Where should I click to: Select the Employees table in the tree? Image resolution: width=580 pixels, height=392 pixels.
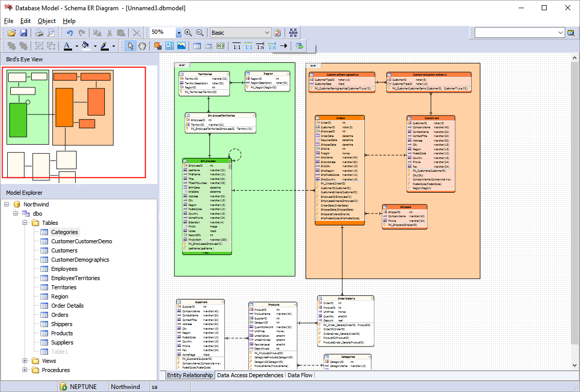coord(64,269)
